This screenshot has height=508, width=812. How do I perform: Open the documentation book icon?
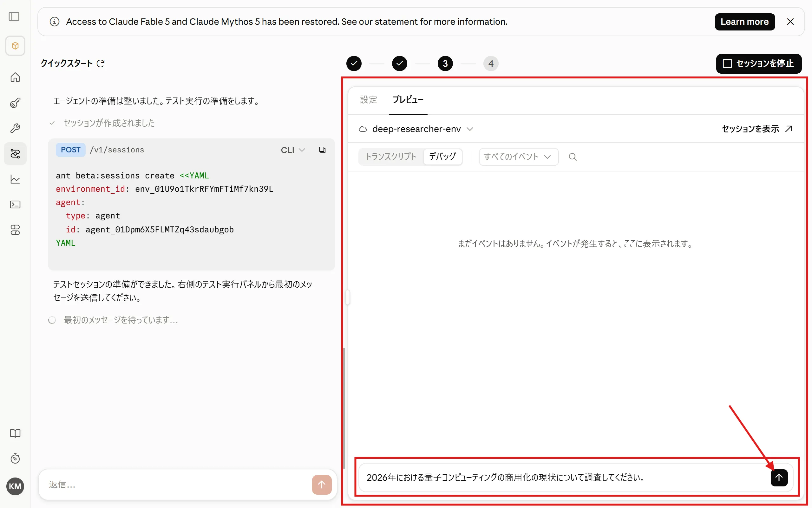[x=15, y=433]
